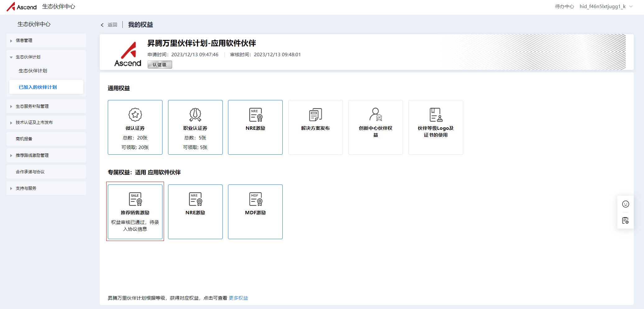Screen dimensions: 644x309
Task: Open 待办中心 in the header
Action: (564, 7)
